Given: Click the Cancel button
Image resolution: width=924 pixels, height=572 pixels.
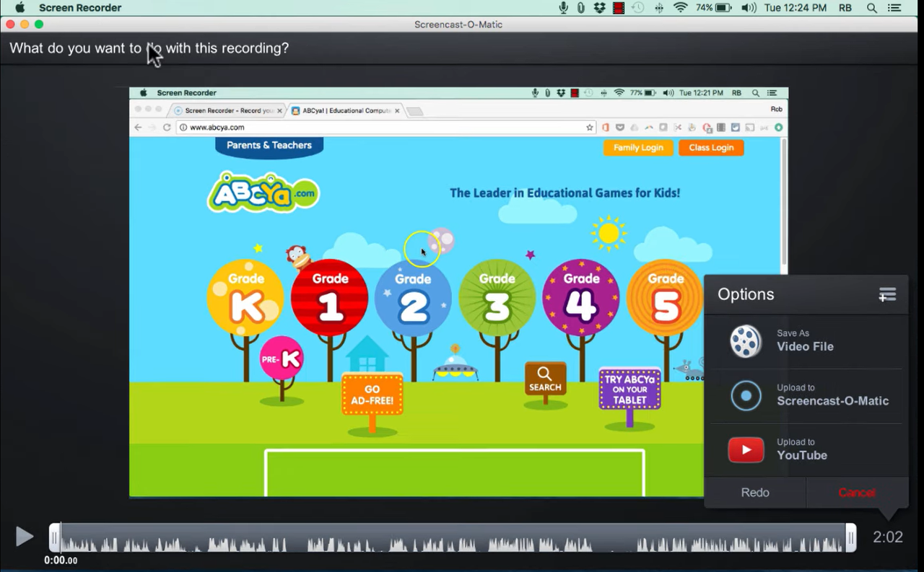Looking at the screenshot, I should [857, 493].
